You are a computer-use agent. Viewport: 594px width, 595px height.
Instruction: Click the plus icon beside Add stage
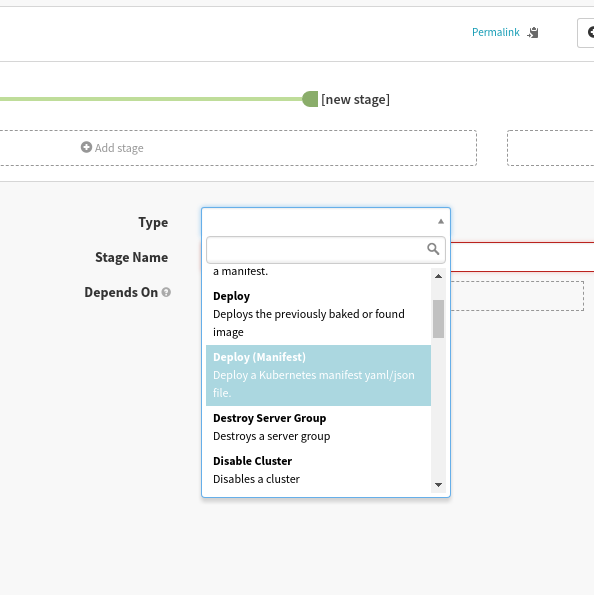tap(87, 147)
